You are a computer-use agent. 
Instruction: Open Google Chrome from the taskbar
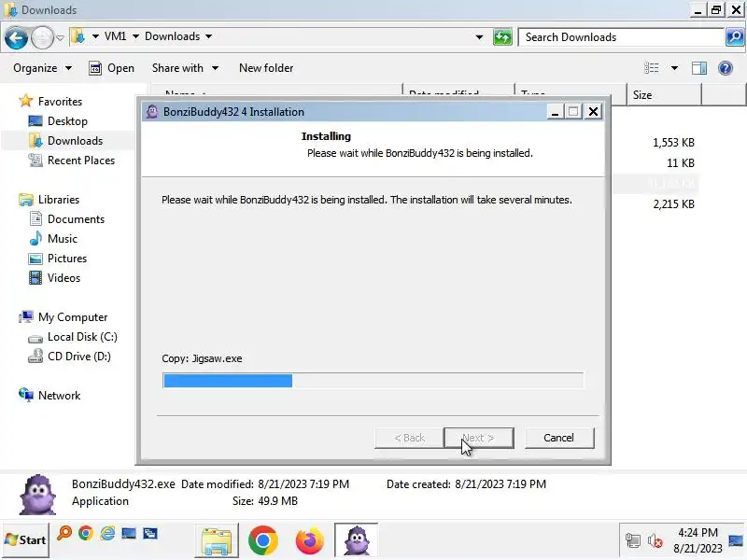[x=262, y=540]
